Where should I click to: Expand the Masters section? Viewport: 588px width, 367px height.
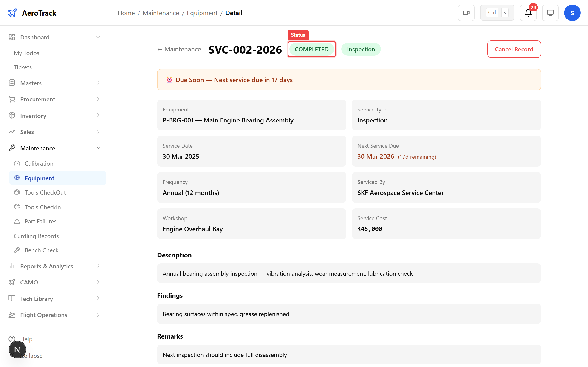31,83
